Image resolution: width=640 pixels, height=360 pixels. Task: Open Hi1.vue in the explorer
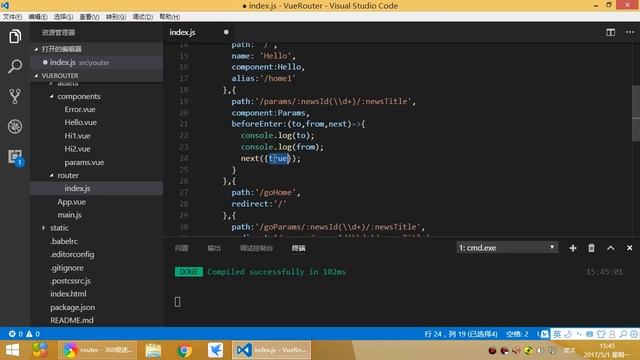pos(78,136)
